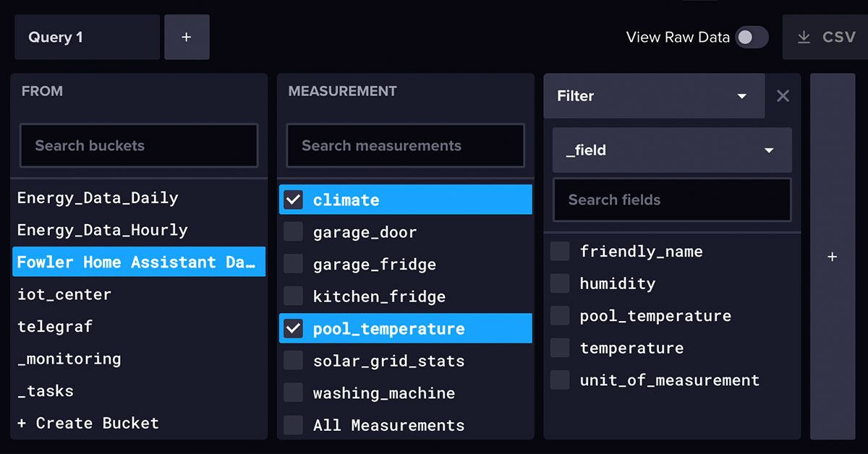Add a new query tab with plus
This screenshot has width=868, height=454.
[187, 37]
